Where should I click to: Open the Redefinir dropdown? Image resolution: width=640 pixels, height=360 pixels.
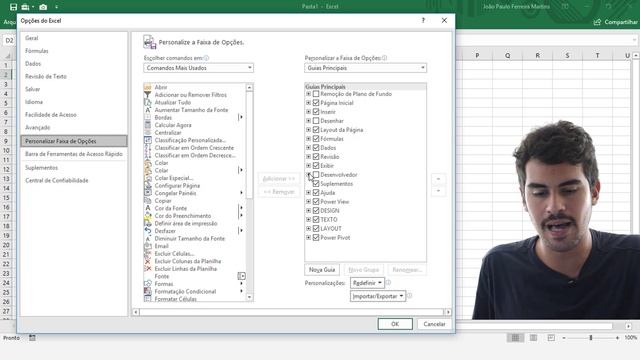pos(367,282)
